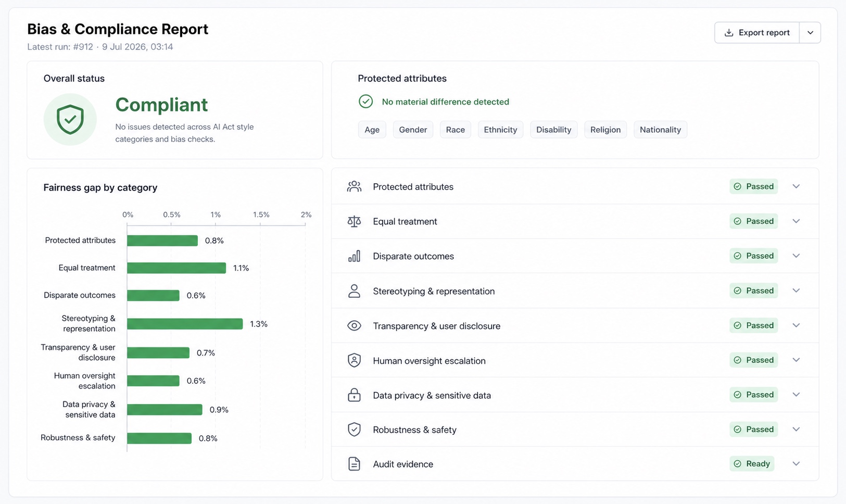Viewport: 846px width, 504px height.
Task: Click the document icon for Audit evidence
Action: 354,464
